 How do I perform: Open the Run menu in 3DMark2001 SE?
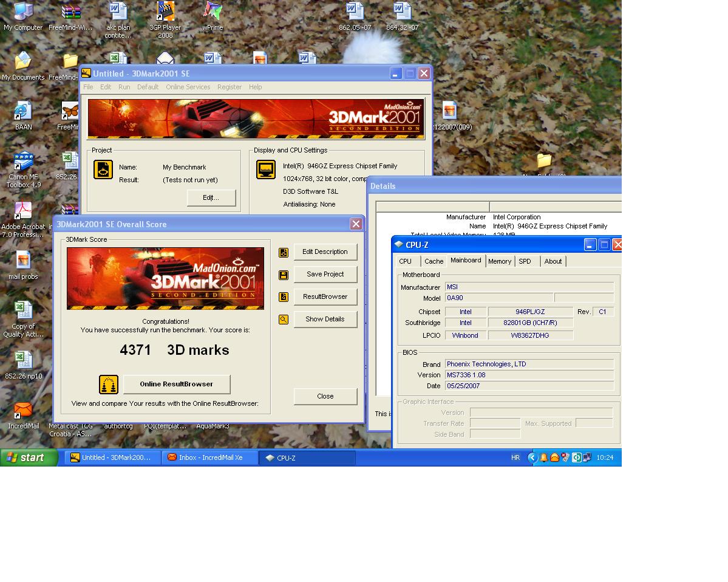point(124,87)
